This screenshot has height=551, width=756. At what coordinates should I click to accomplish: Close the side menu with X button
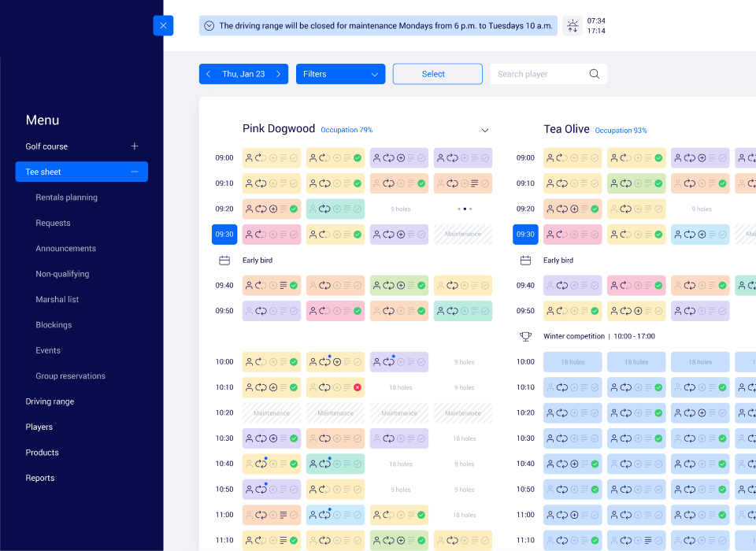pyautogui.click(x=163, y=25)
